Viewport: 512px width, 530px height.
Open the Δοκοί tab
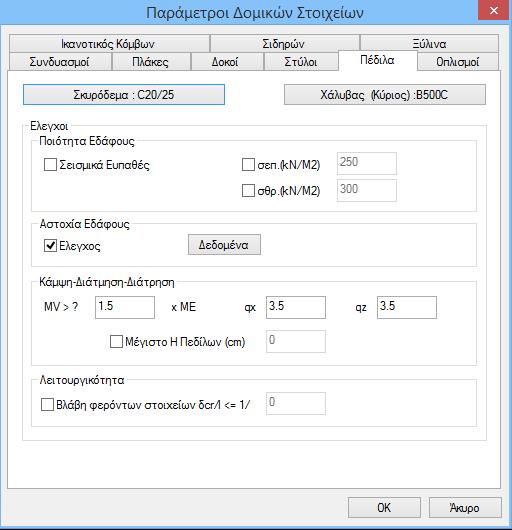227,62
